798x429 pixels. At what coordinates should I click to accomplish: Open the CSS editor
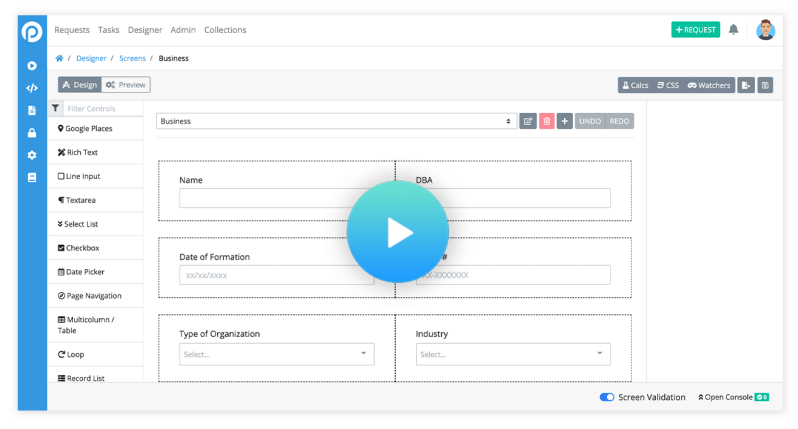(668, 85)
